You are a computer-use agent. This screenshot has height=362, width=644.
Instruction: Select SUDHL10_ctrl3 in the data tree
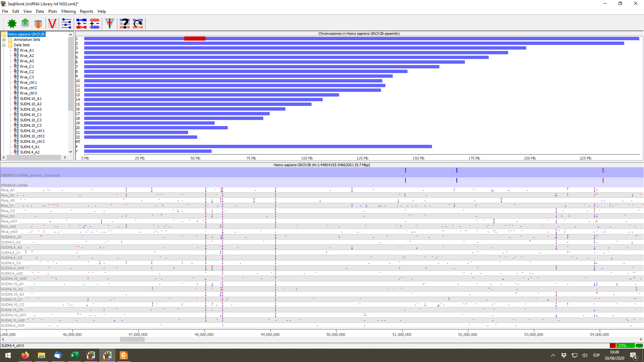[32, 141]
